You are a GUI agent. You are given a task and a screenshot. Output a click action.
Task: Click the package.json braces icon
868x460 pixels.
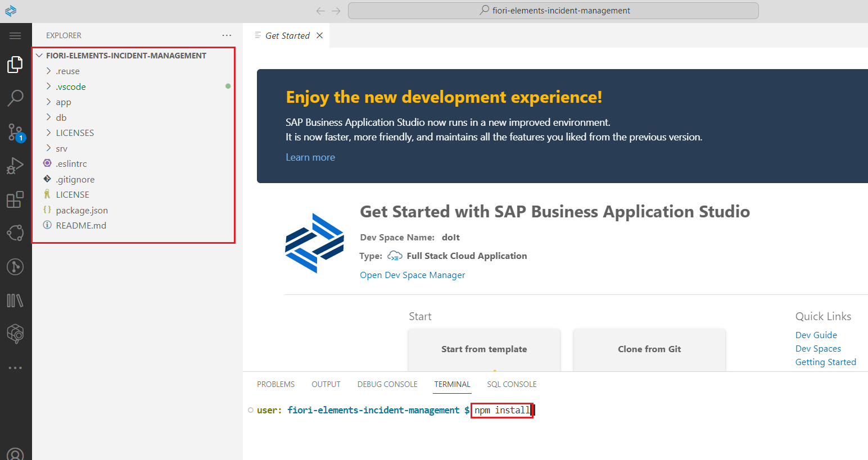47,209
